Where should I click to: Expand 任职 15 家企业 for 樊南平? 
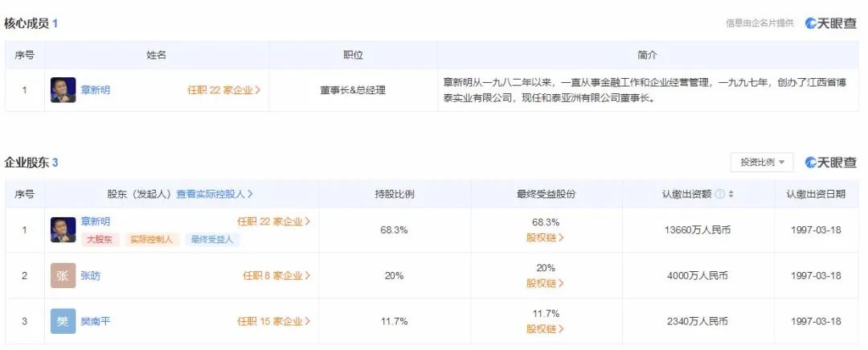coord(273,321)
